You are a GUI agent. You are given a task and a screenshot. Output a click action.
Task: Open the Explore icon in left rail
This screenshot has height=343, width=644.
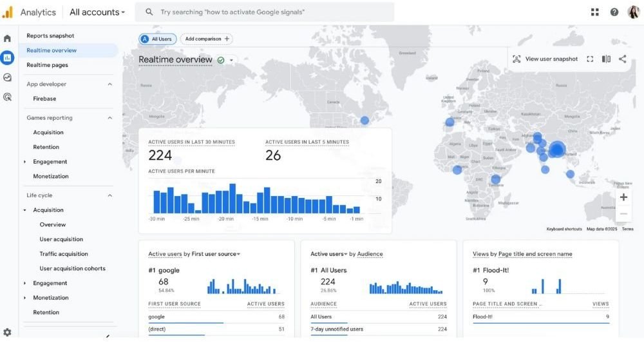coord(7,77)
